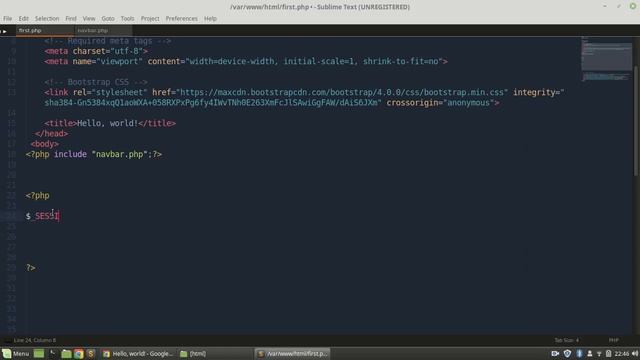Open the update manager shield icon

(x=567, y=353)
